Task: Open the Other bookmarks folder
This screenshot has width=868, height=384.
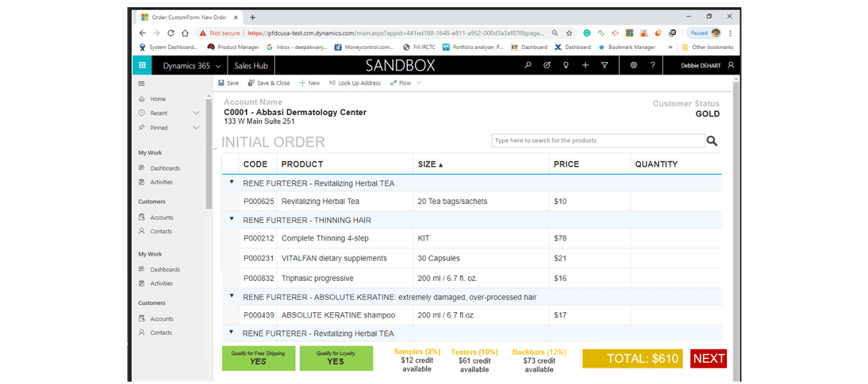Action: coord(707,47)
